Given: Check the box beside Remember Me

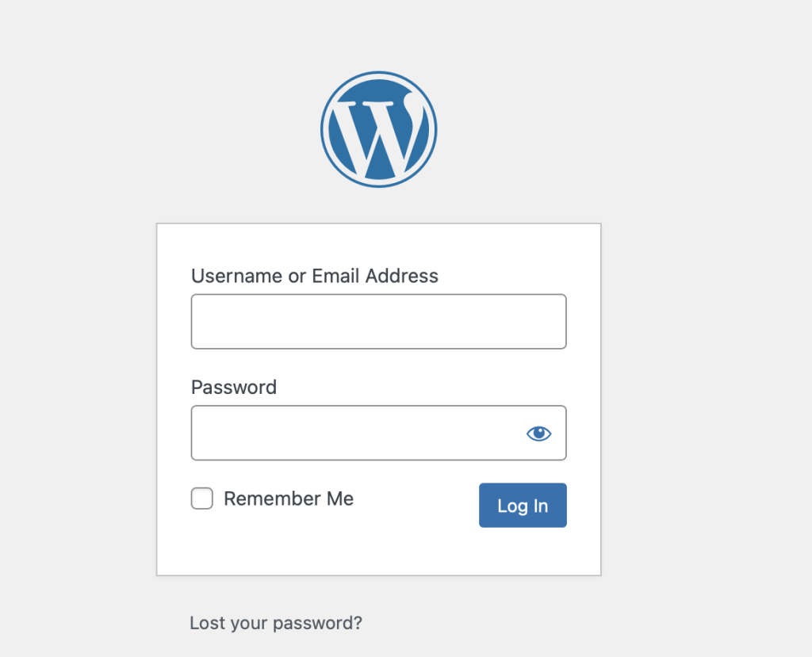Looking at the screenshot, I should pyautogui.click(x=202, y=498).
